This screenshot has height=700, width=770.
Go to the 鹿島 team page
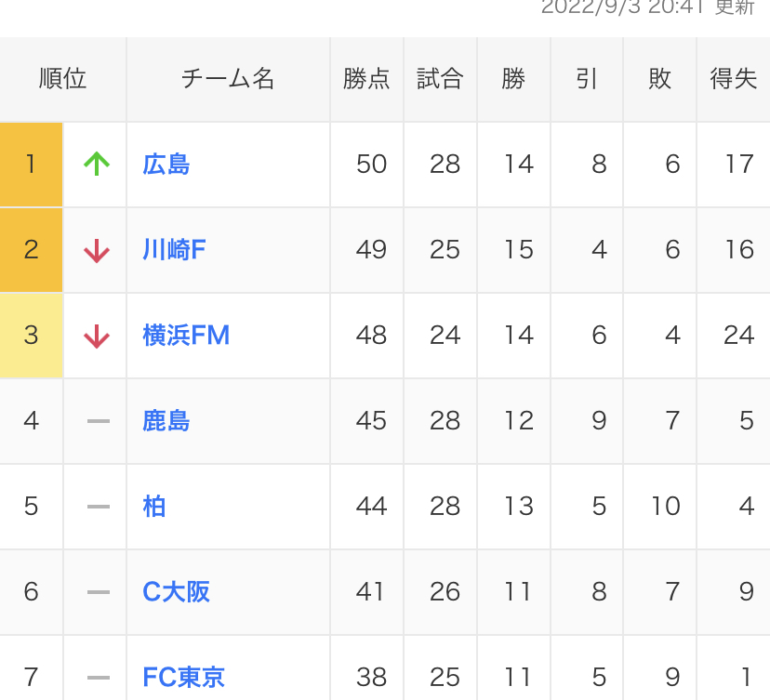[166, 421]
